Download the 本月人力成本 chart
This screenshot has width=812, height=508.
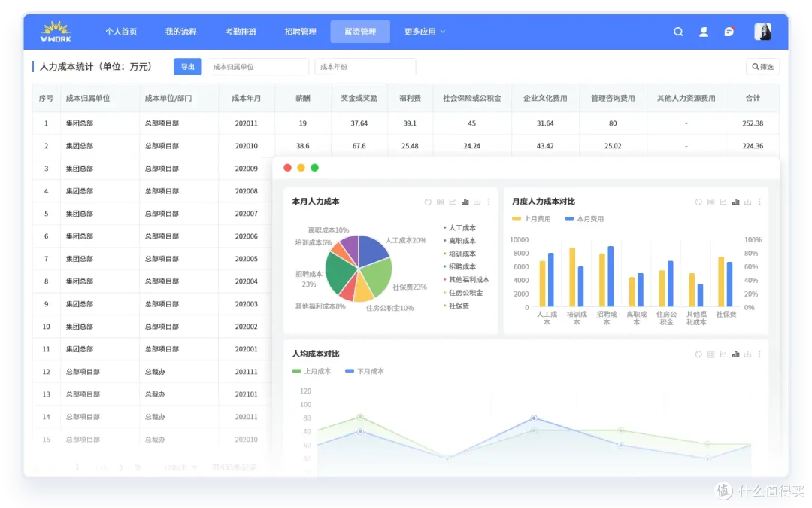tap(477, 202)
